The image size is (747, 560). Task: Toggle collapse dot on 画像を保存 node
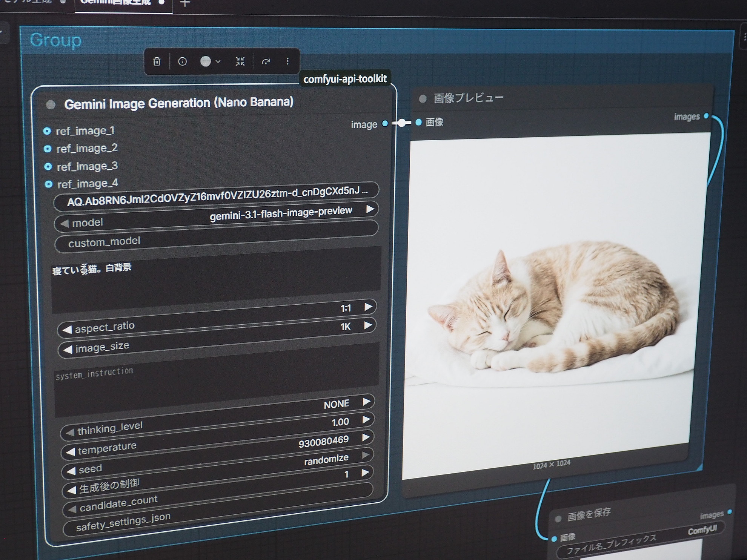[x=558, y=519]
